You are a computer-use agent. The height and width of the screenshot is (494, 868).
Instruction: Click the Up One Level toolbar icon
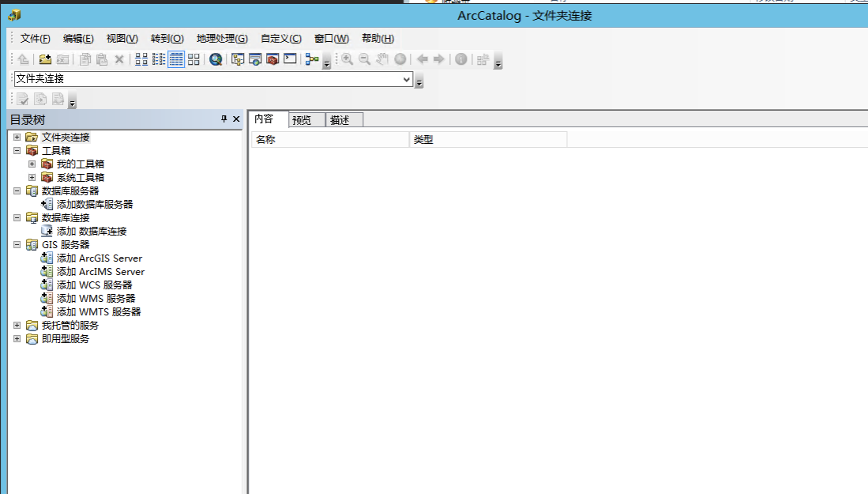pyautogui.click(x=23, y=59)
